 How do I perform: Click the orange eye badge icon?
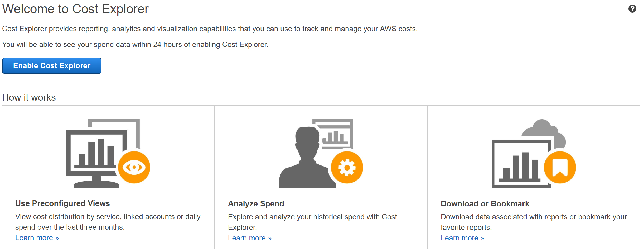(134, 167)
